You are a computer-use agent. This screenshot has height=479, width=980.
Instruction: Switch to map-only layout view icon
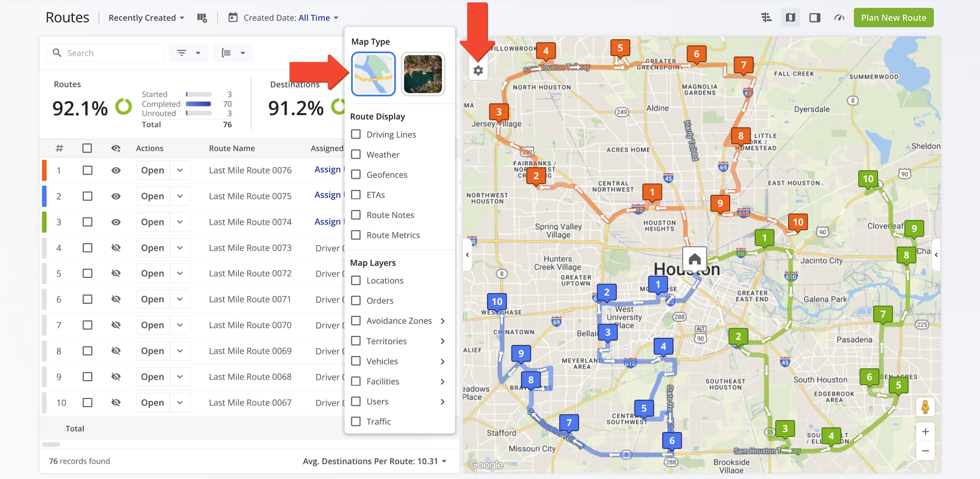point(790,18)
